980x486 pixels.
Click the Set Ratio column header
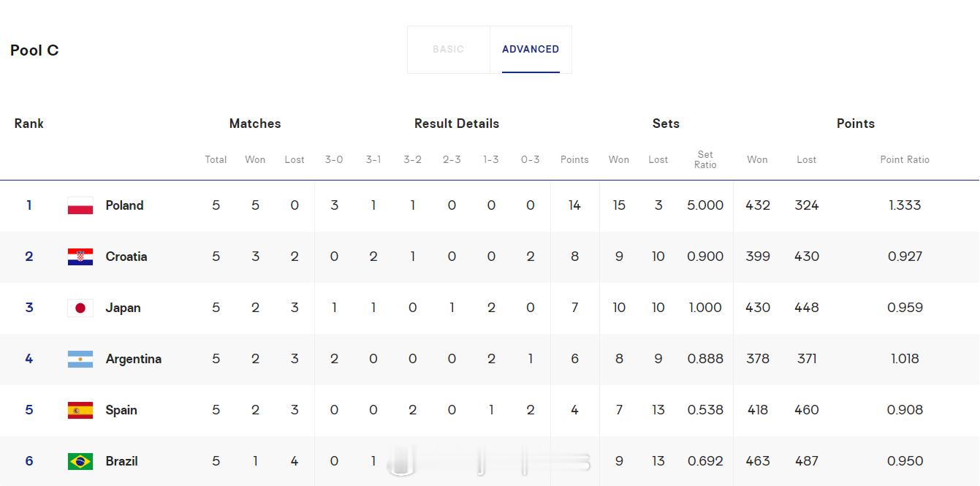coord(705,159)
